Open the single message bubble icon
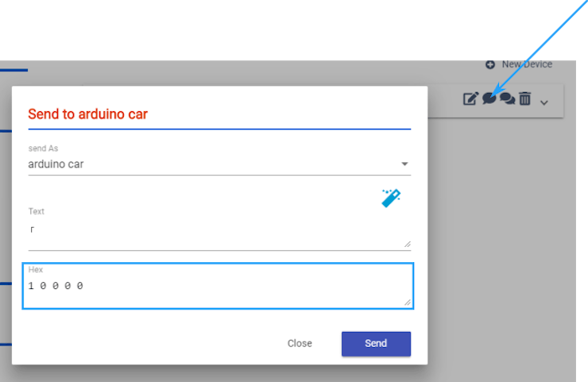This screenshot has width=588, height=382. [489, 98]
